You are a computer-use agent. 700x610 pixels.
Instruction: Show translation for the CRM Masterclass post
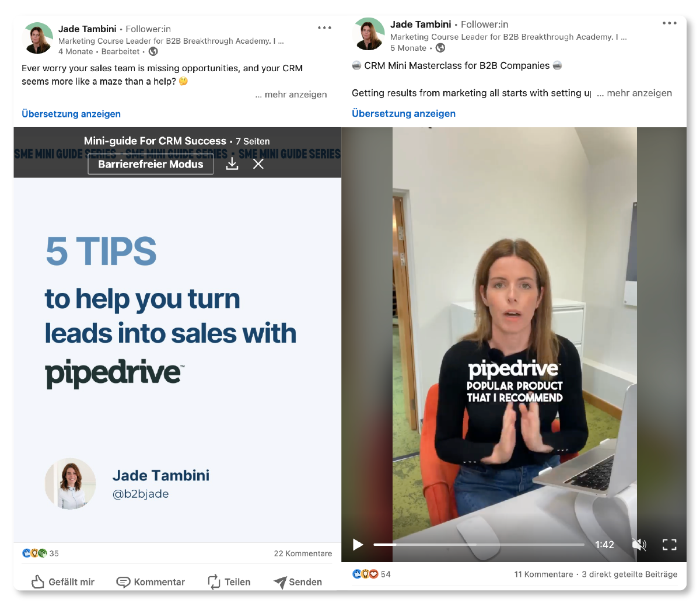click(x=404, y=113)
